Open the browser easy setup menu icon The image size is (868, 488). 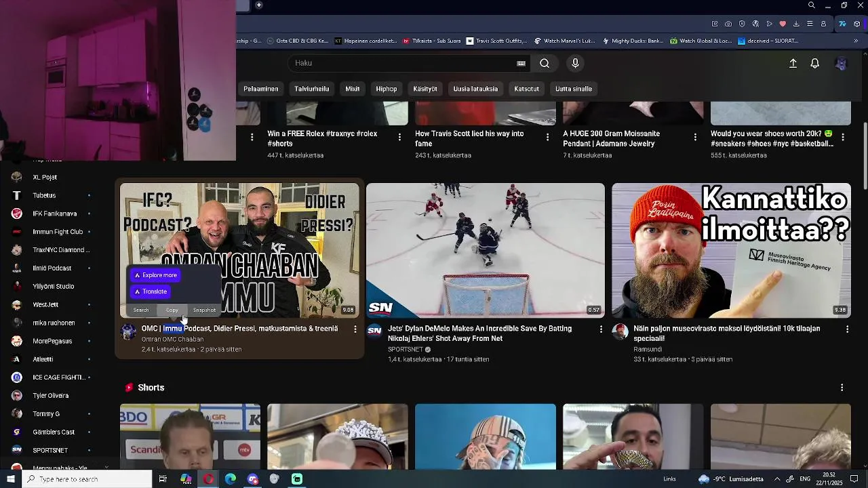tap(810, 24)
